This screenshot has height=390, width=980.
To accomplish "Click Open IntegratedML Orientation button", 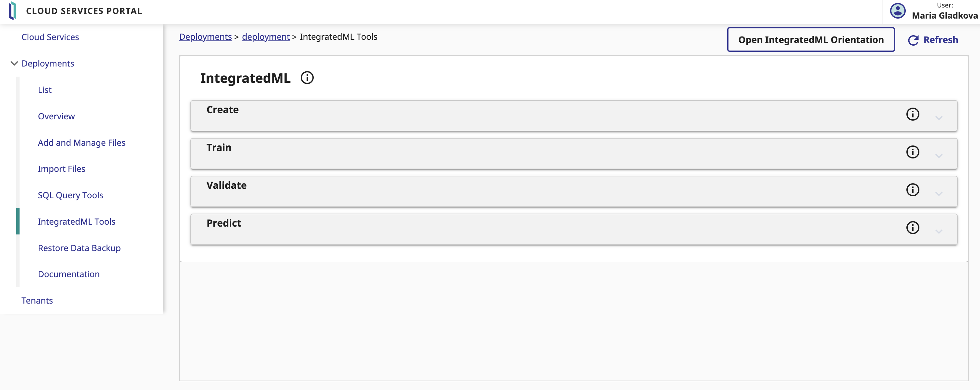I will point(811,39).
